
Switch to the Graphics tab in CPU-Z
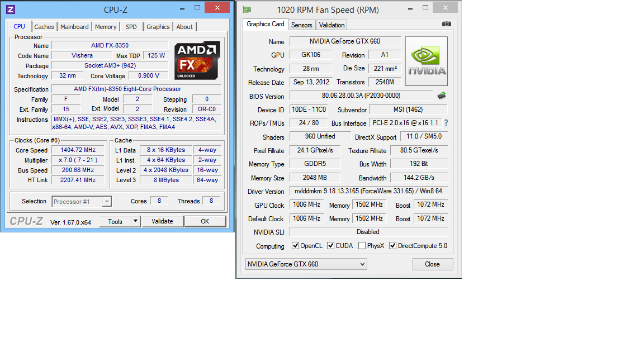pyautogui.click(x=158, y=27)
